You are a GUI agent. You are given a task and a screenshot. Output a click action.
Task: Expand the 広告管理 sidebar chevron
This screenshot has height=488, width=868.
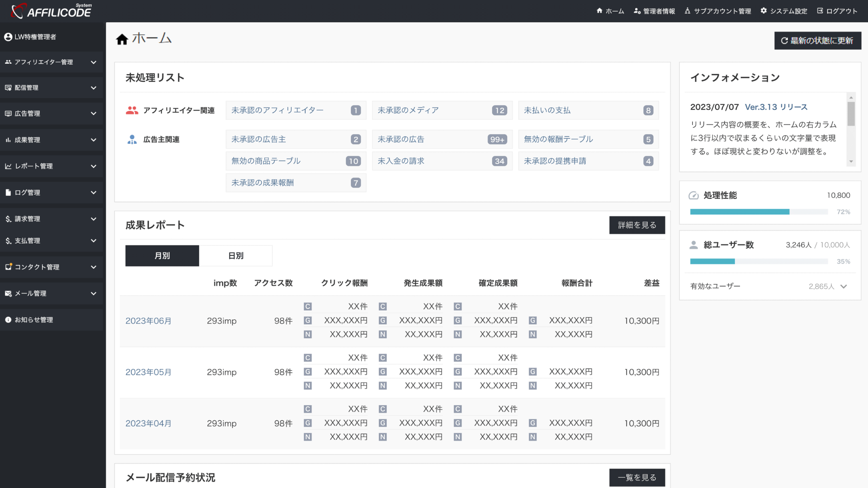point(94,113)
